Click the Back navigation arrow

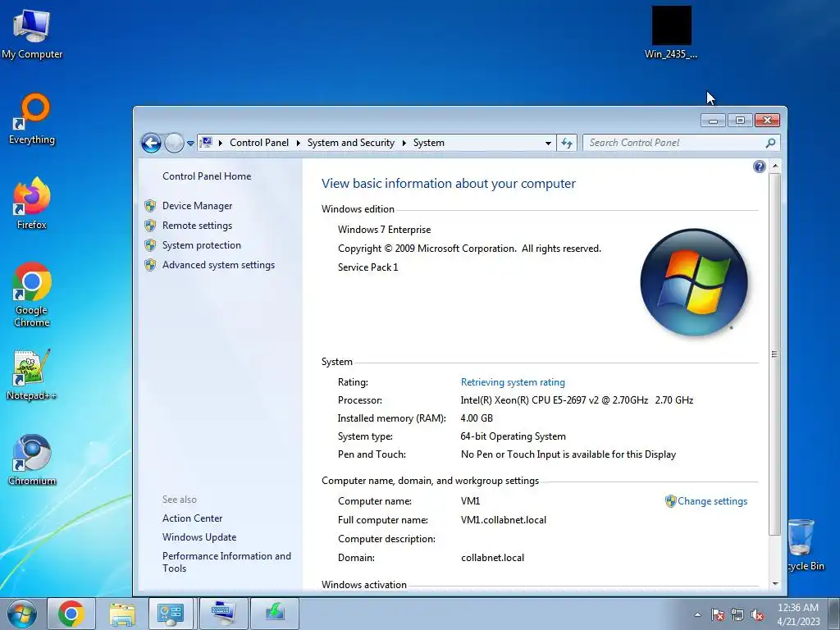(x=151, y=143)
